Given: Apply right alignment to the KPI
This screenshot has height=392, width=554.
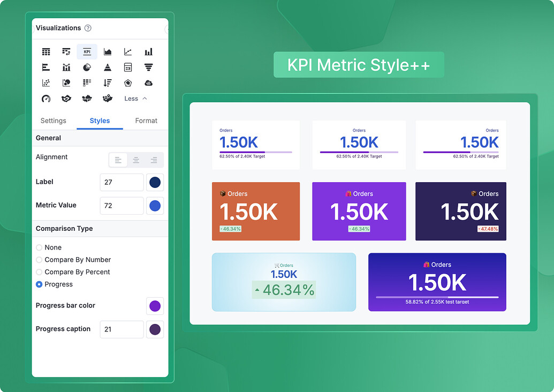Looking at the screenshot, I should [154, 160].
